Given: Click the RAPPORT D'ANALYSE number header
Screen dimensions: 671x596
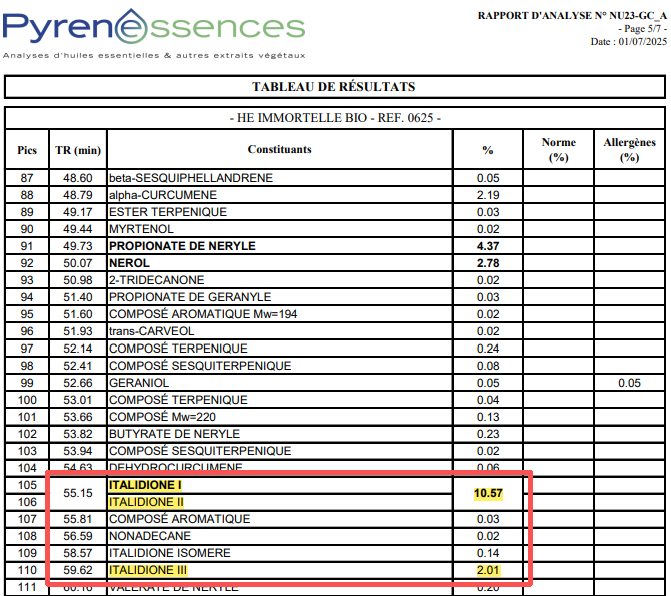Looking at the screenshot, I should tap(572, 16).
